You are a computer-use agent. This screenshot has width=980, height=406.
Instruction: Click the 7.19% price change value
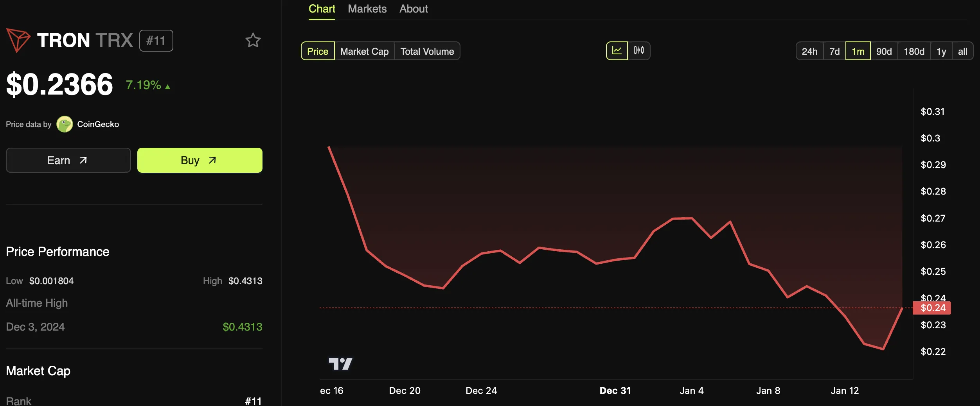point(143,85)
